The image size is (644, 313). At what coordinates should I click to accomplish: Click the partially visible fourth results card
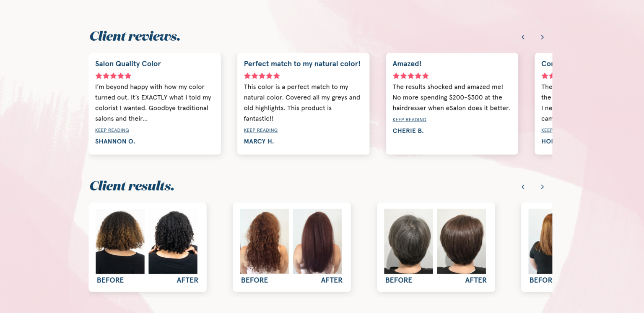pos(537,247)
